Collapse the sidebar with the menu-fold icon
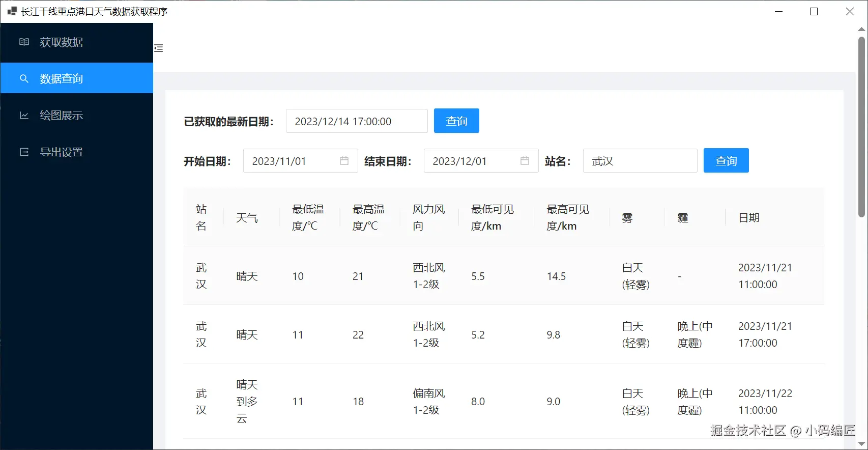 tap(159, 48)
